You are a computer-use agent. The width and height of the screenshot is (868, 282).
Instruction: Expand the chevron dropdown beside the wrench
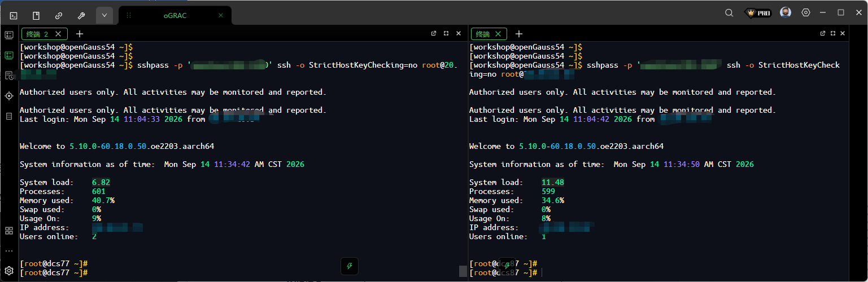[x=104, y=15]
